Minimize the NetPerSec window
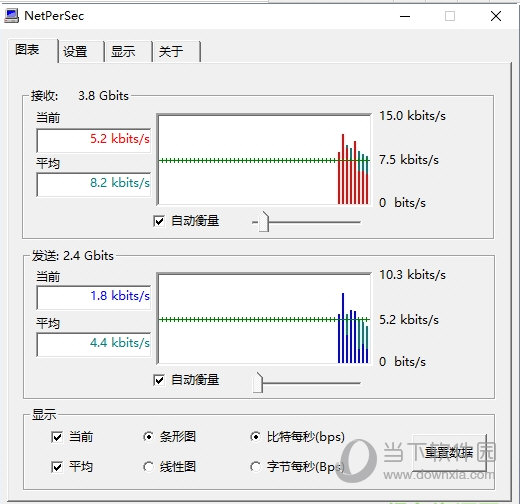 [x=405, y=16]
